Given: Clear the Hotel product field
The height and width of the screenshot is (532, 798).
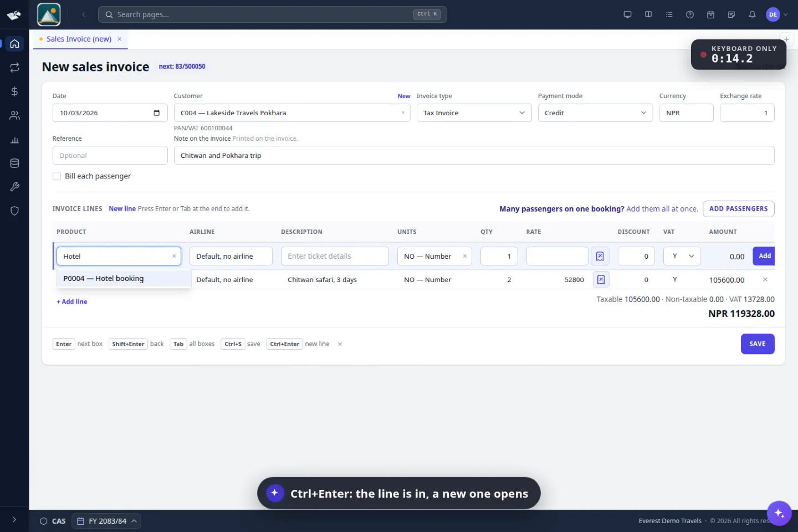Looking at the screenshot, I should [x=174, y=256].
